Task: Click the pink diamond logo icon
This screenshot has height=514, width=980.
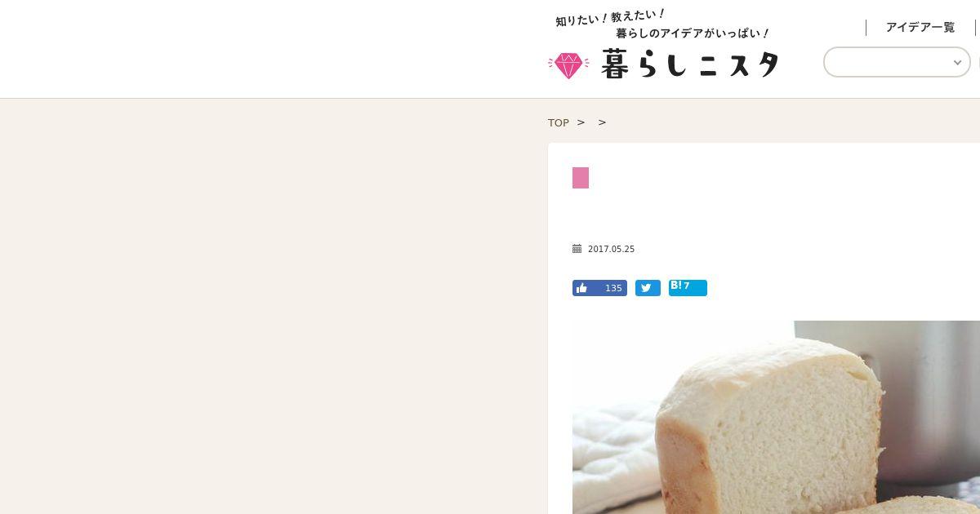Action: coord(568,65)
